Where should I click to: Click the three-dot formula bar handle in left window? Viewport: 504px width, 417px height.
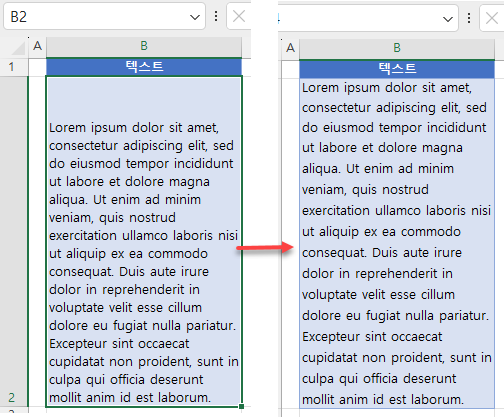216,16
